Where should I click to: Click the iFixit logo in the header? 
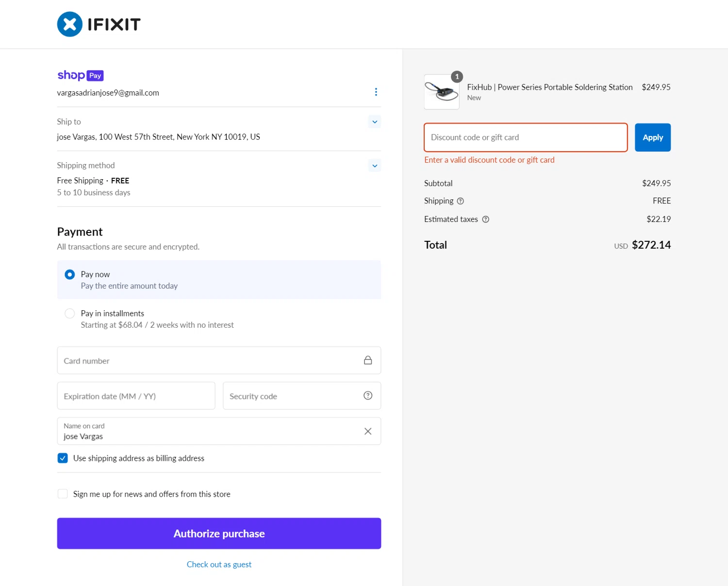point(99,24)
